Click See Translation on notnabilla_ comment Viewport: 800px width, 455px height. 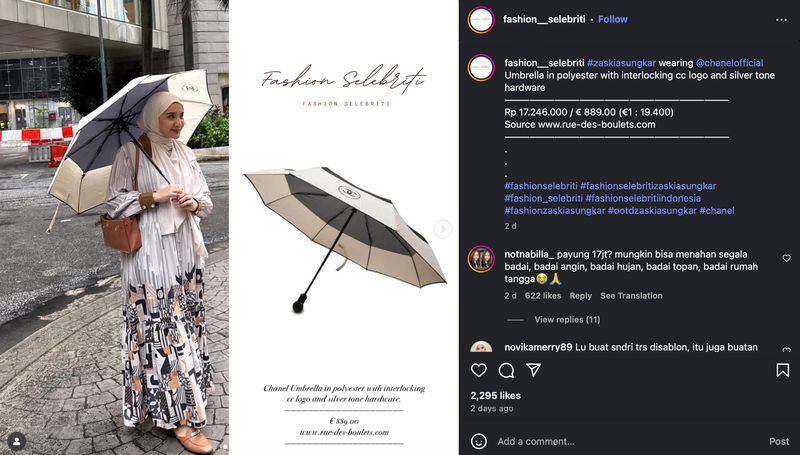[631, 296]
